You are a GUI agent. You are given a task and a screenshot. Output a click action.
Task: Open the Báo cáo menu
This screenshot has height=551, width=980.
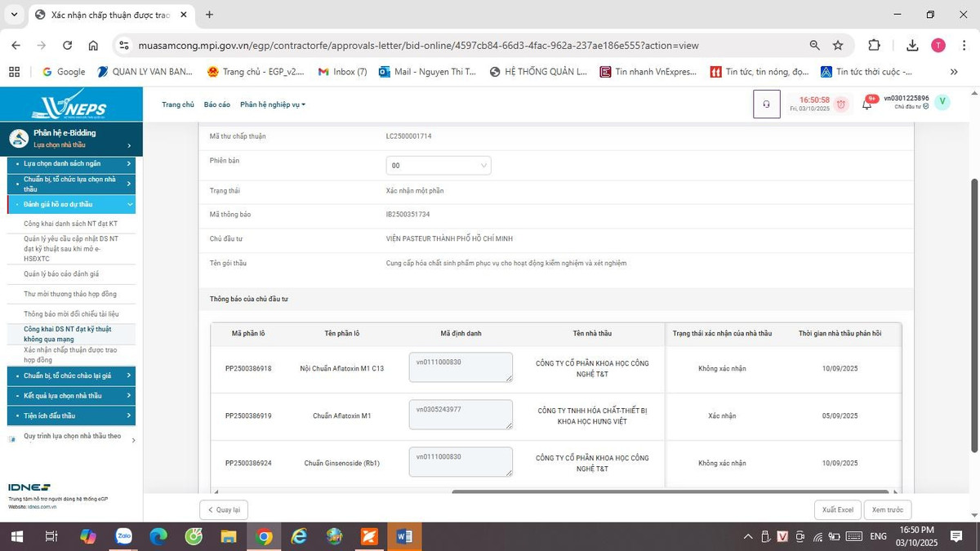(216, 104)
